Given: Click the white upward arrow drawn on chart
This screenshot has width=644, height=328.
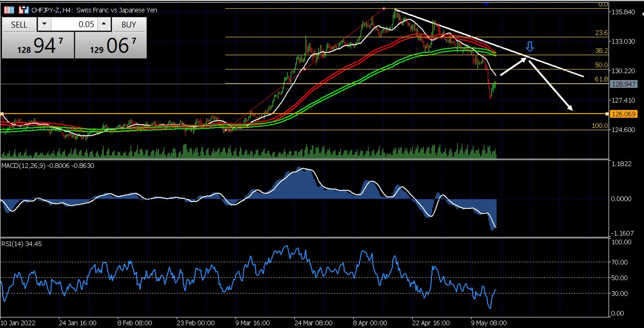Looking at the screenshot, I should [513, 65].
